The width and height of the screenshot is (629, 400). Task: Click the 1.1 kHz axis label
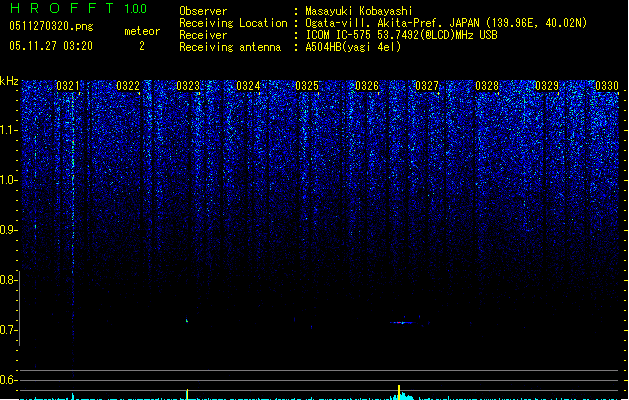pos(9,130)
